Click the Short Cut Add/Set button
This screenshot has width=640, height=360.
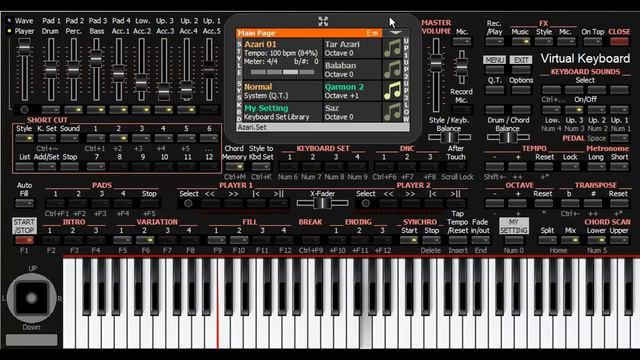pos(47,167)
